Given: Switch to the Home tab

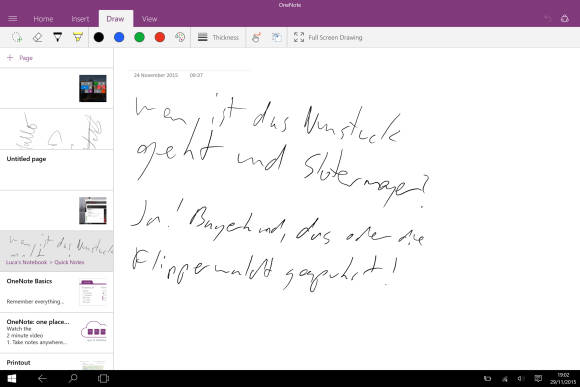Looking at the screenshot, I should coord(43,19).
